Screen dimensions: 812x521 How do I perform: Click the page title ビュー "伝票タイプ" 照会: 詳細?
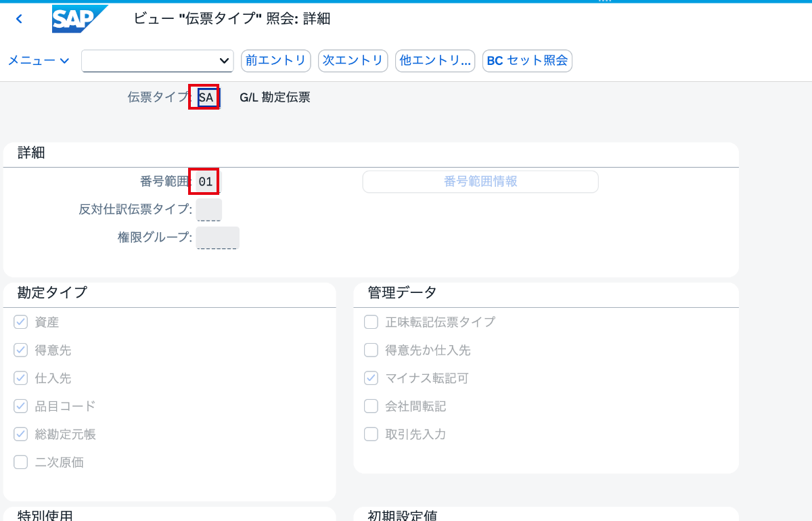pyautogui.click(x=232, y=19)
